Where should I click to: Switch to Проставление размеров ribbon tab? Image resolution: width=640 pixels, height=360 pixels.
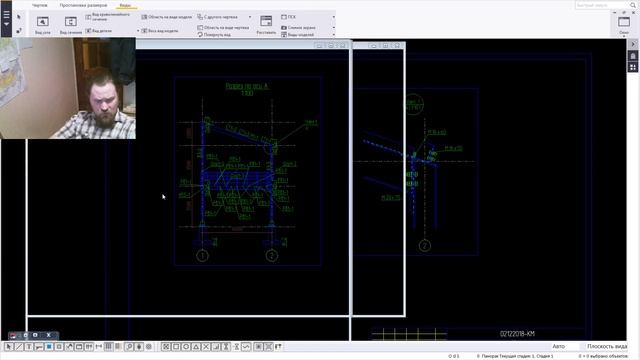click(x=83, y=5)
